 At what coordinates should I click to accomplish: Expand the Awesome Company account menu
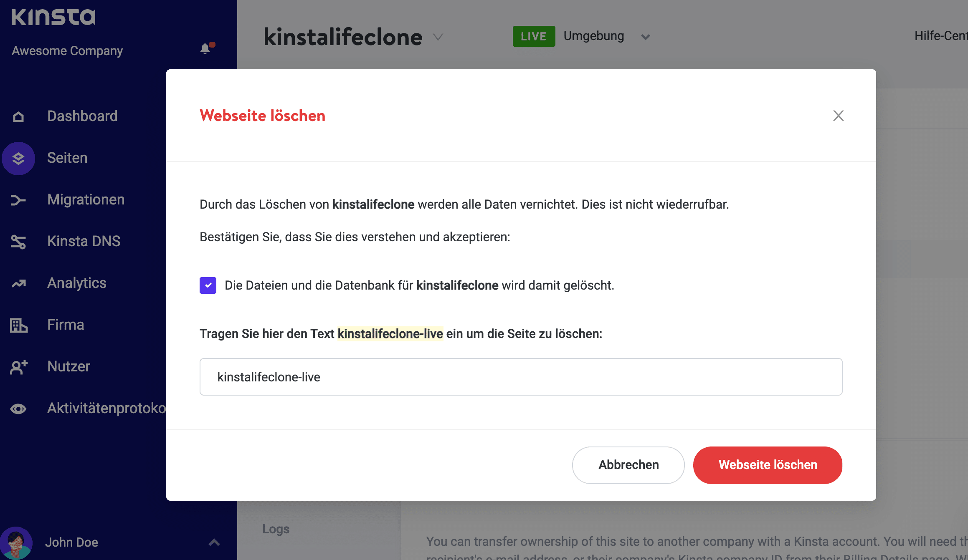click(x=67, y=50)
